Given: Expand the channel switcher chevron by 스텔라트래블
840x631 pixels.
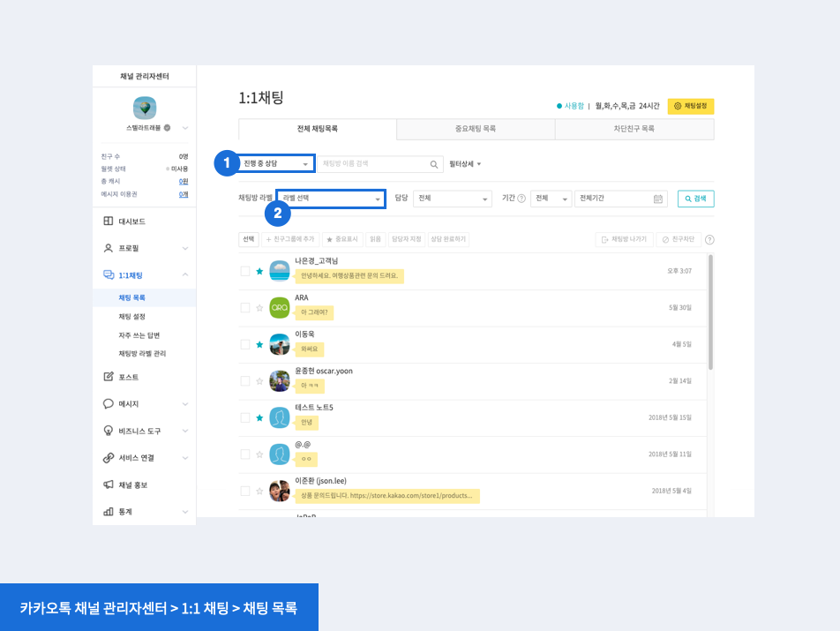Looking at the screenshot, I should (184, 128).
